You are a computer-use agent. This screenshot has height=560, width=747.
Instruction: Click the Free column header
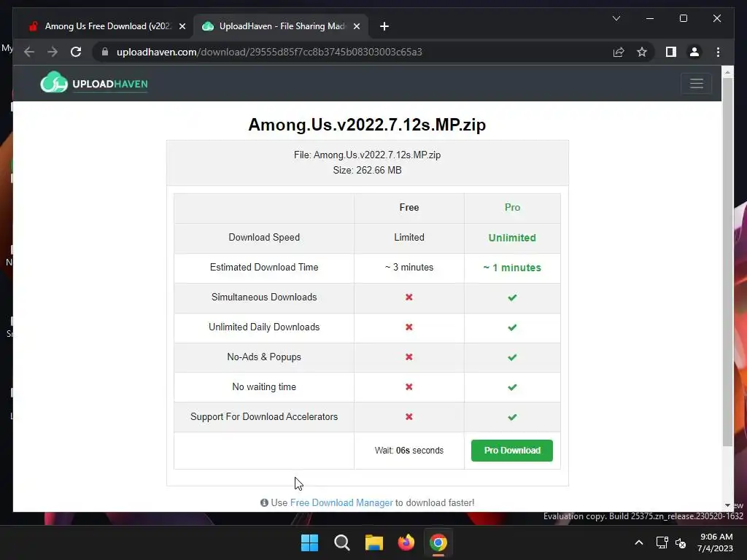[x=409, y=208]
